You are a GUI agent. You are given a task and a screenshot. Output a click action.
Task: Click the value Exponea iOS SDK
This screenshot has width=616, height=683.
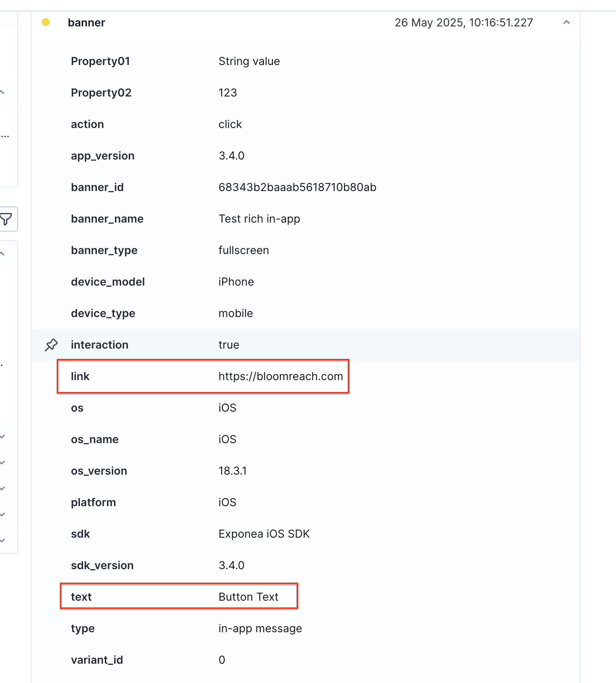click(x=264, y=534)
